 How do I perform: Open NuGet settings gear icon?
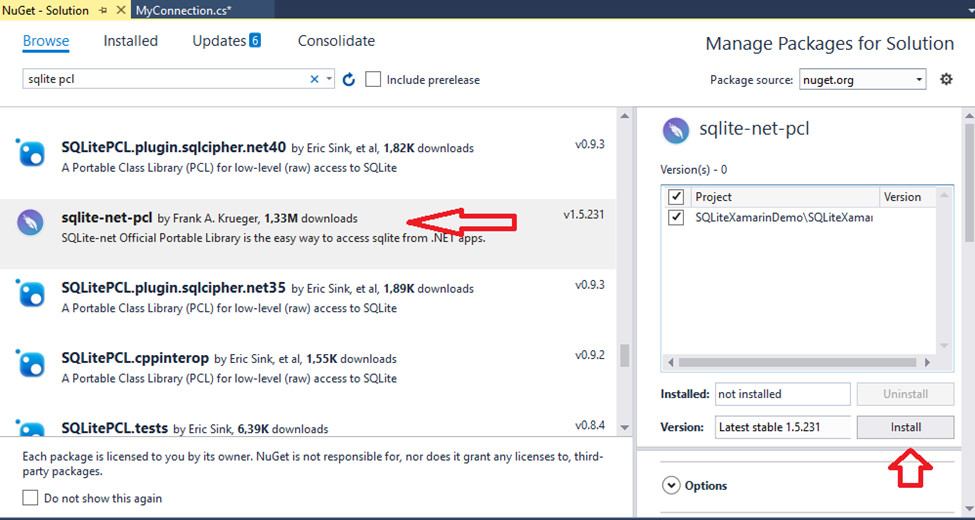(946, 79)
